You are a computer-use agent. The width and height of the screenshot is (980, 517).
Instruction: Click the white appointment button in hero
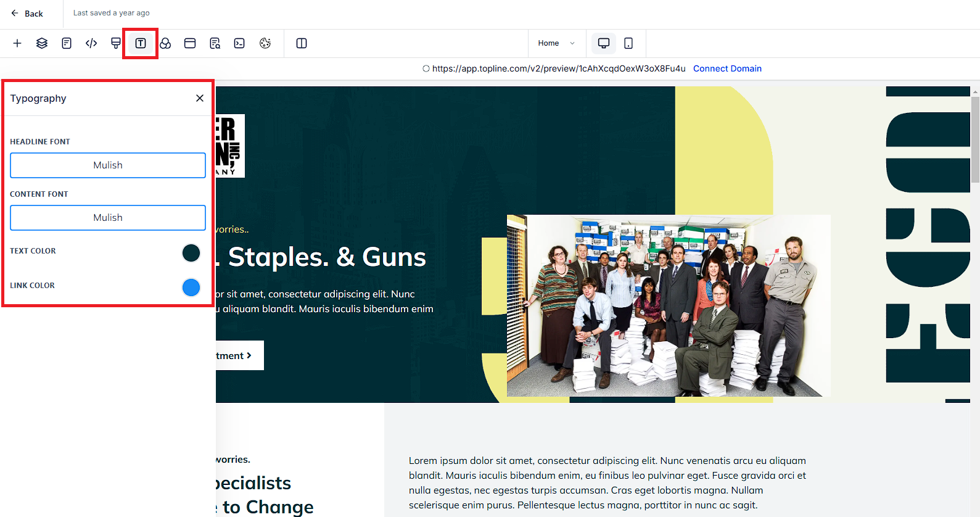[x=240, y=355]
